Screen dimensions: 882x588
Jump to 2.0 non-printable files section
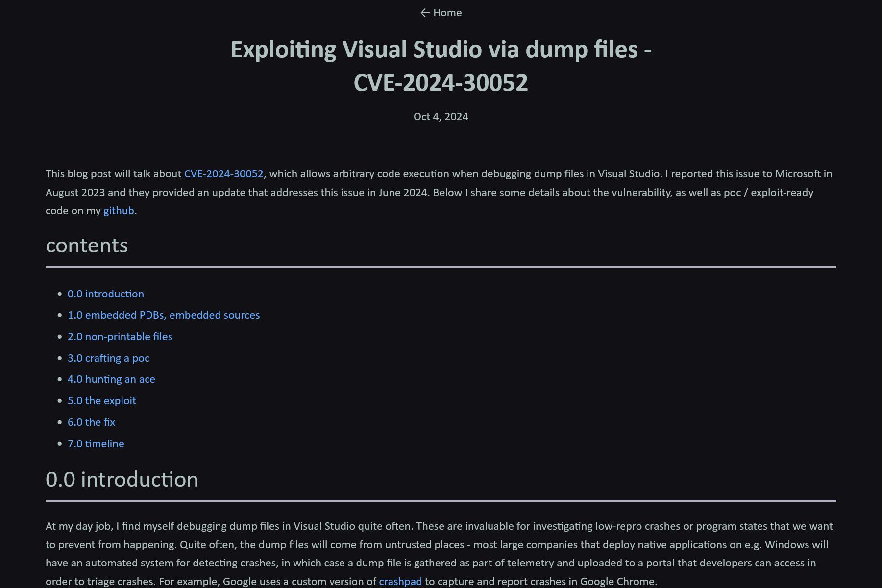tap(120, 337)
